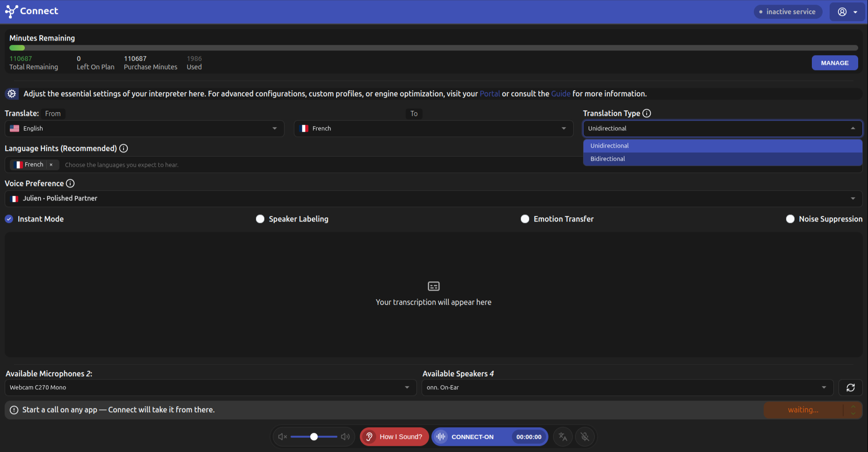This screenshot has width=868, height=452.
Task: Click the translate language icon button
Action: click(563, 437)
